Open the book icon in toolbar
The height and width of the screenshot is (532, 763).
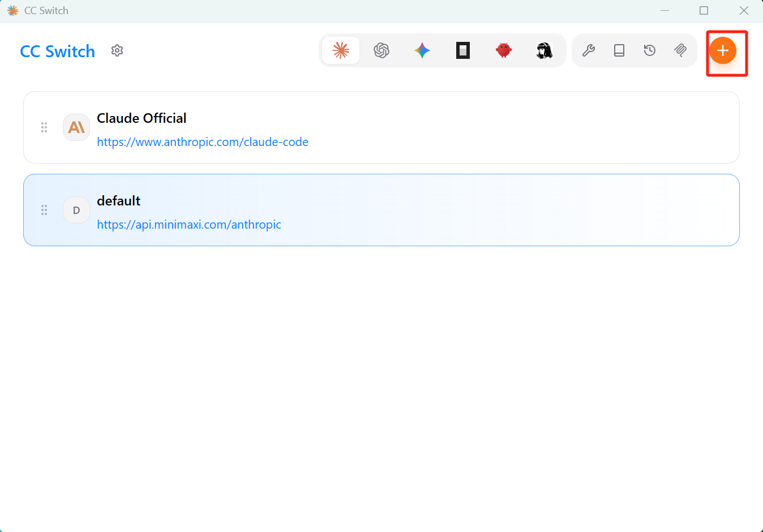[x=619, y=50]
